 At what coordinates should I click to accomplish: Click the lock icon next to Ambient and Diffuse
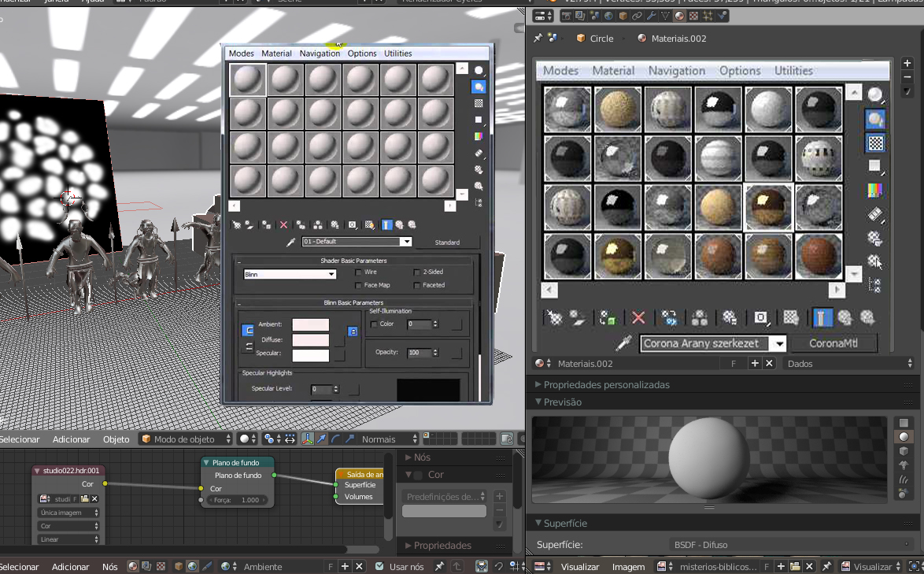[353, 331]
